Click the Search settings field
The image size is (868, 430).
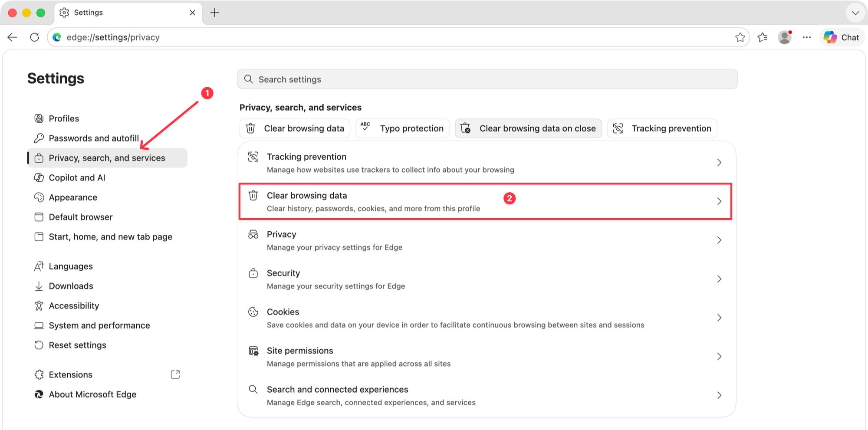click(487, 79)
